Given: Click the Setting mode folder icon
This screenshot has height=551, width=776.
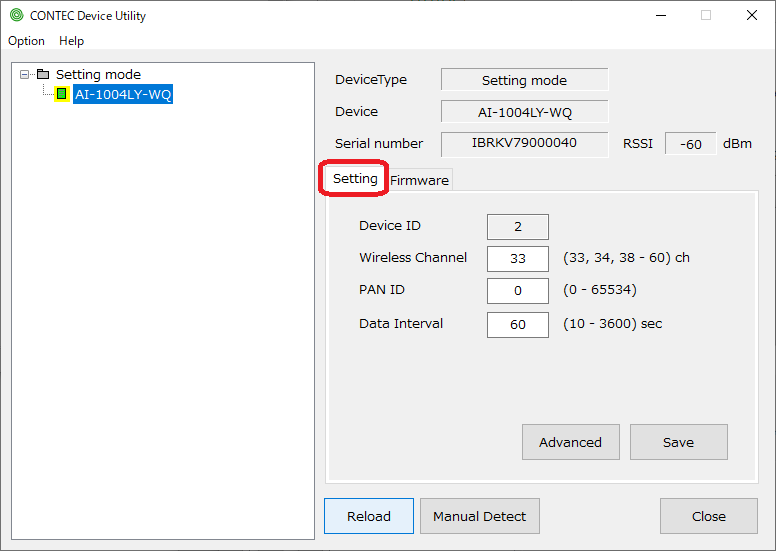Looking at the screenshot, I should [44, 74].
